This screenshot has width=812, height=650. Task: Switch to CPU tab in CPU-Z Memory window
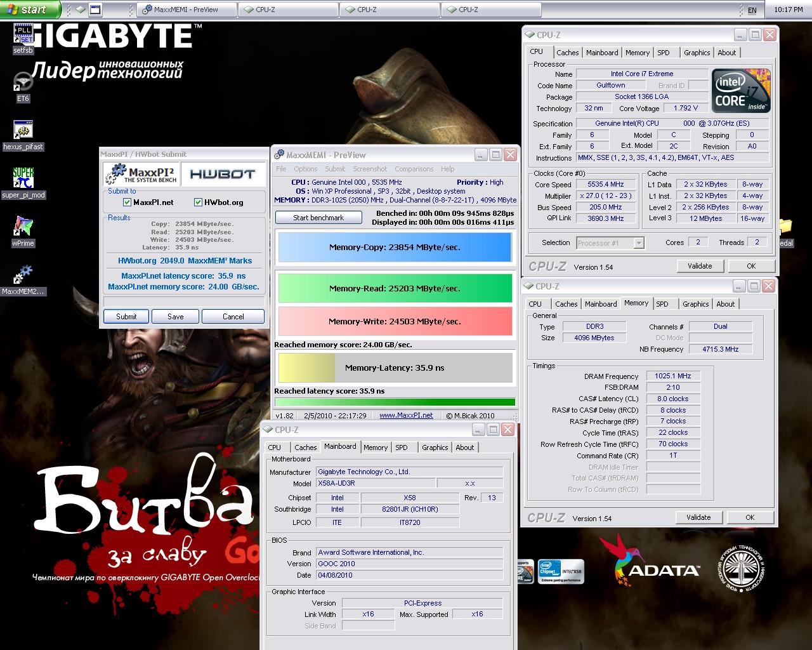pos(535,304)
